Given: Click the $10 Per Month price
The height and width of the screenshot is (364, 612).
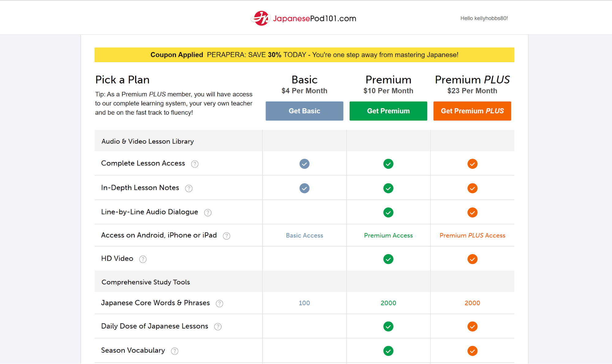Looking at the screenshot, I should coord(388,91).
